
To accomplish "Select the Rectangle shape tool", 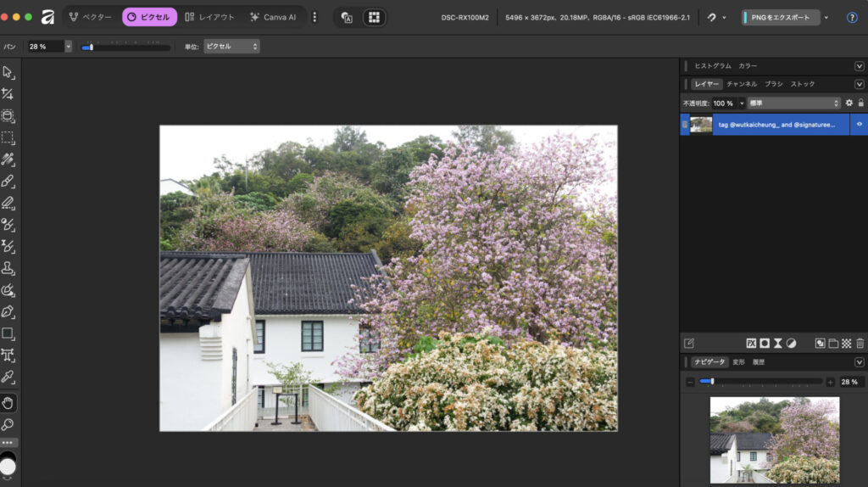I will pyautogui.click(x=8, y=333).
